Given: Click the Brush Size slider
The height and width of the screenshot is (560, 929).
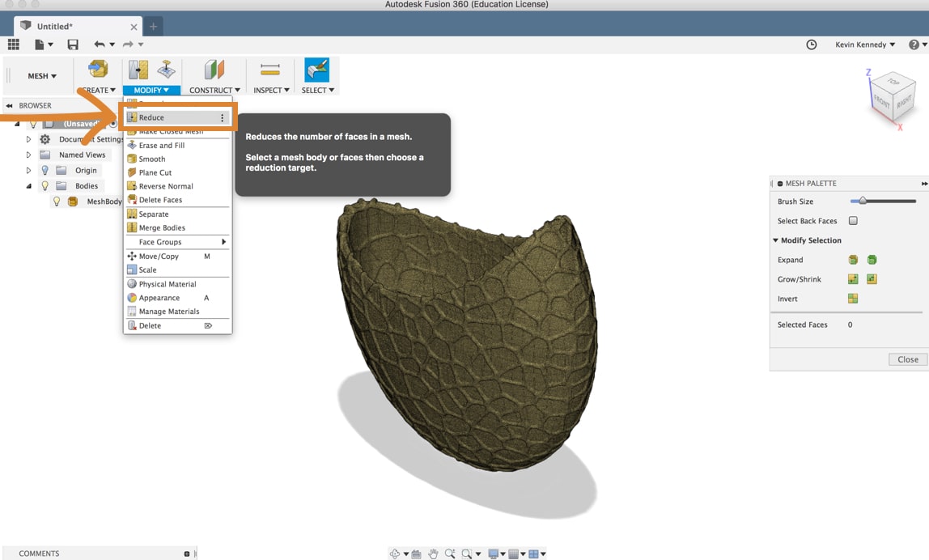Looking at the screenshot, I should (x=883, y=202).
